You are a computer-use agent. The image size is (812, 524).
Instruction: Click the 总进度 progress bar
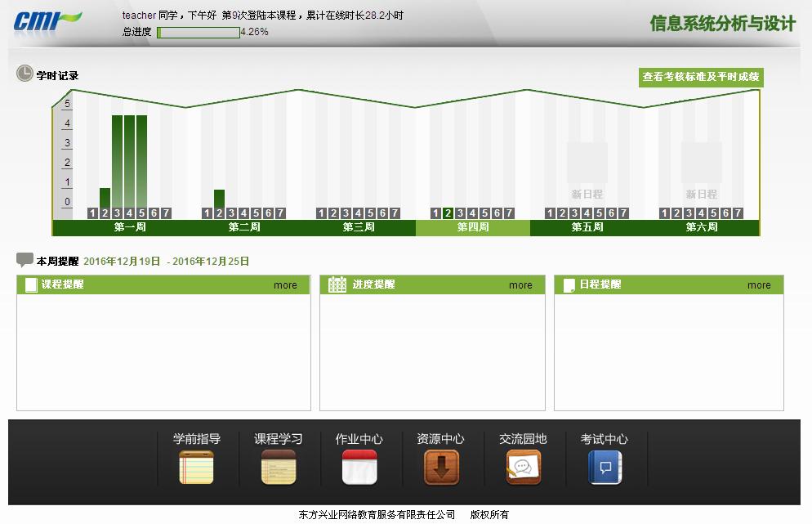199,33
